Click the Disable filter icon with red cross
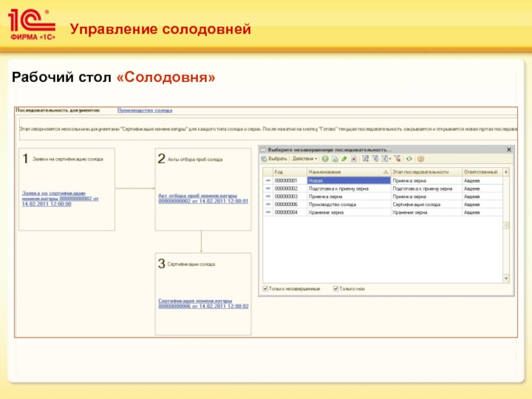 click(x=398, y=159)
